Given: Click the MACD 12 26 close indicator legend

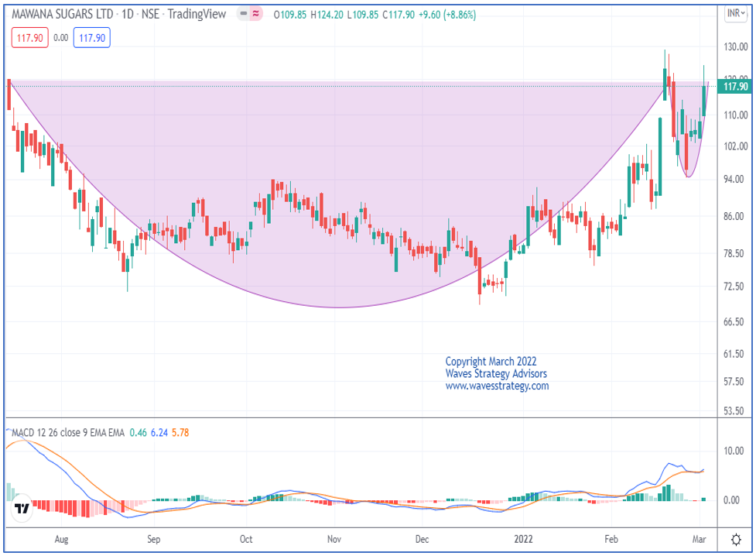Looking at the screenshot, I should click(x=68, y=432).
